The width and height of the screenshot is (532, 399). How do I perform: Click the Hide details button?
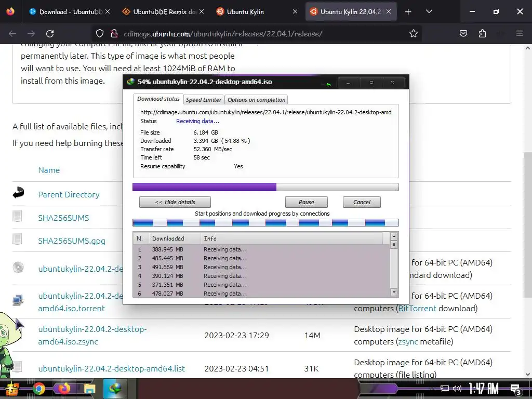coord(175,202)
